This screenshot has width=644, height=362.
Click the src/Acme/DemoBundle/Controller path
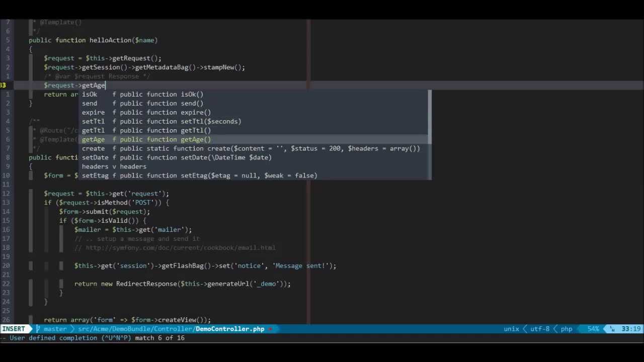click(x=134, y=329)
